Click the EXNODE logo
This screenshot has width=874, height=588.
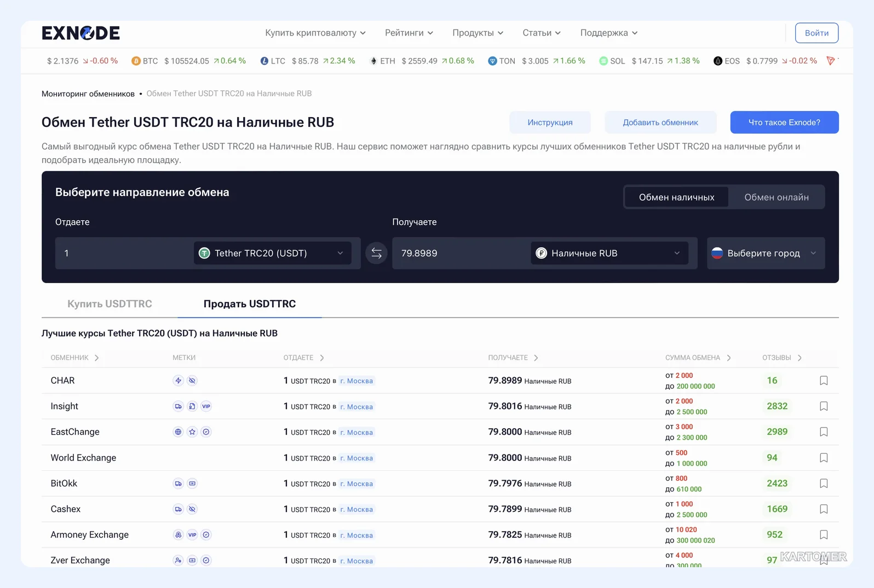[x=81, y=33]
